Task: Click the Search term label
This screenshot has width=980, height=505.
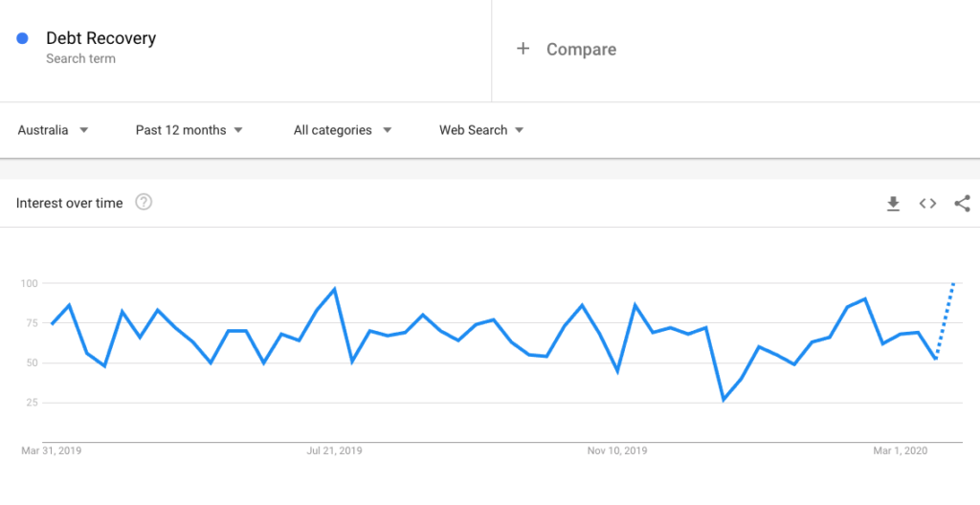Action: pos(80,59)
